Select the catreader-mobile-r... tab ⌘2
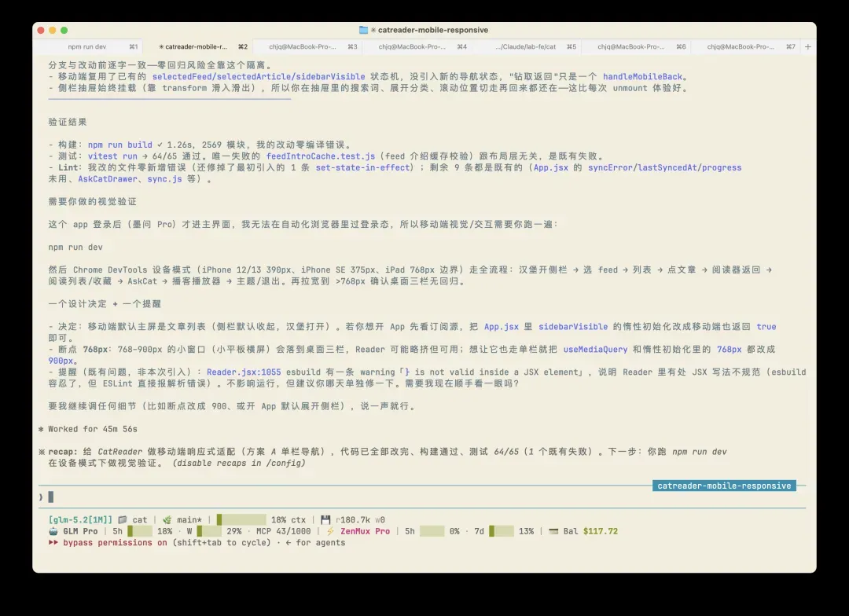The width and height of the screenshot is (849, 616). tap(198, 47)
